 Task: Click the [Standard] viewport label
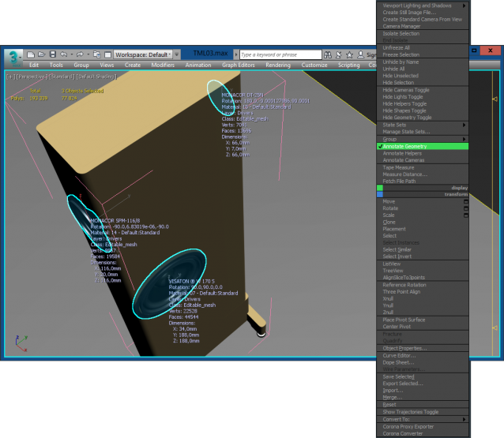62,77
